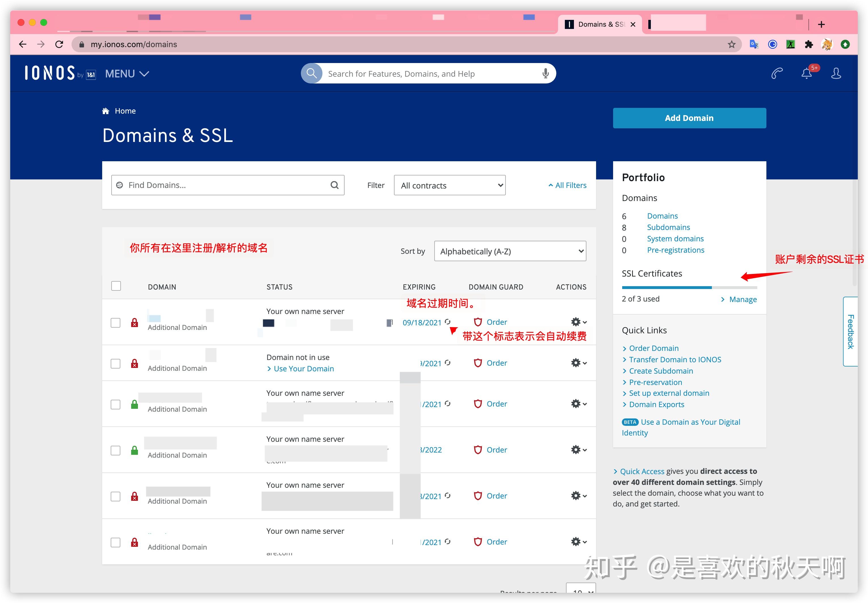Open the notifications bell
Image resolution: width=868 pixels, height=603 pixels.
807,73
